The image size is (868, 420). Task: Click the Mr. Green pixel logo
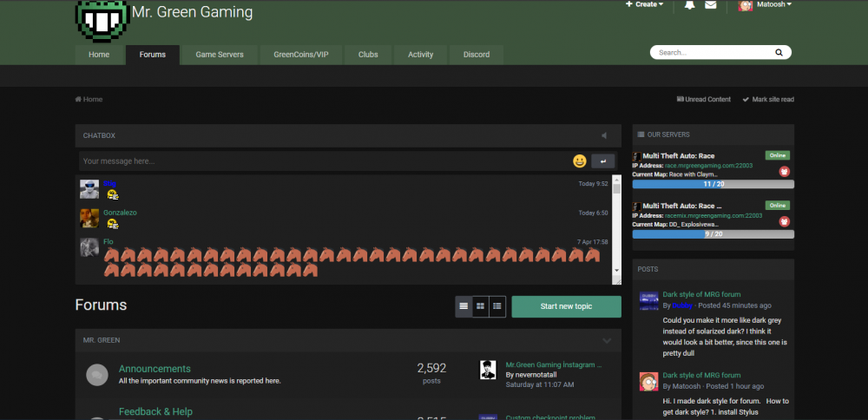pyautogui.click(x=101, y=19)
